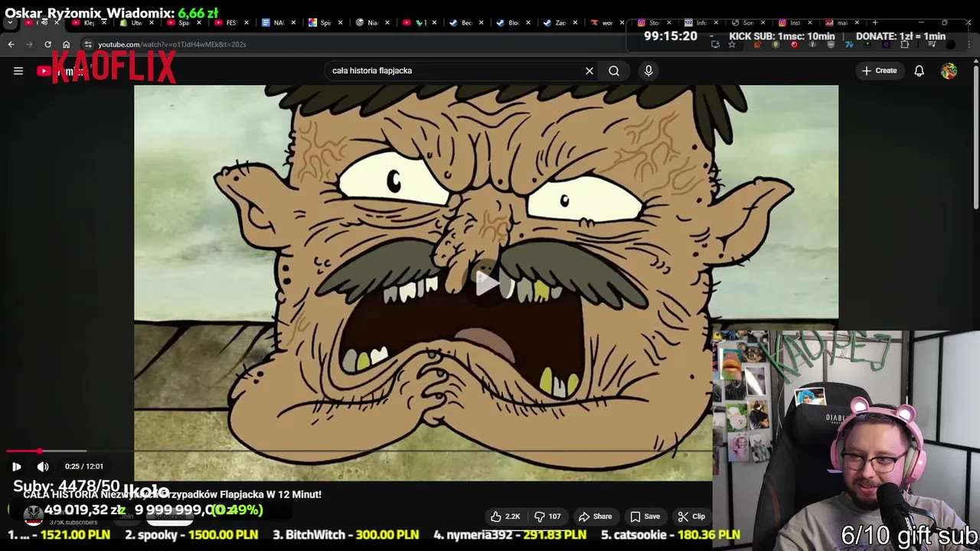Bookmark this page with the star icon
Viewport: 980px width, 551px height.
[x=732, y=44]
